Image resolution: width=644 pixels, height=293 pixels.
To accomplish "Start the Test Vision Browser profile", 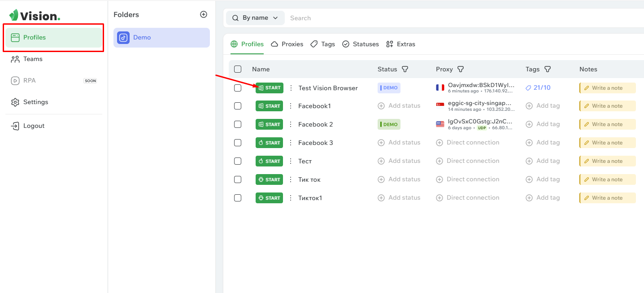I will point(270,88).
